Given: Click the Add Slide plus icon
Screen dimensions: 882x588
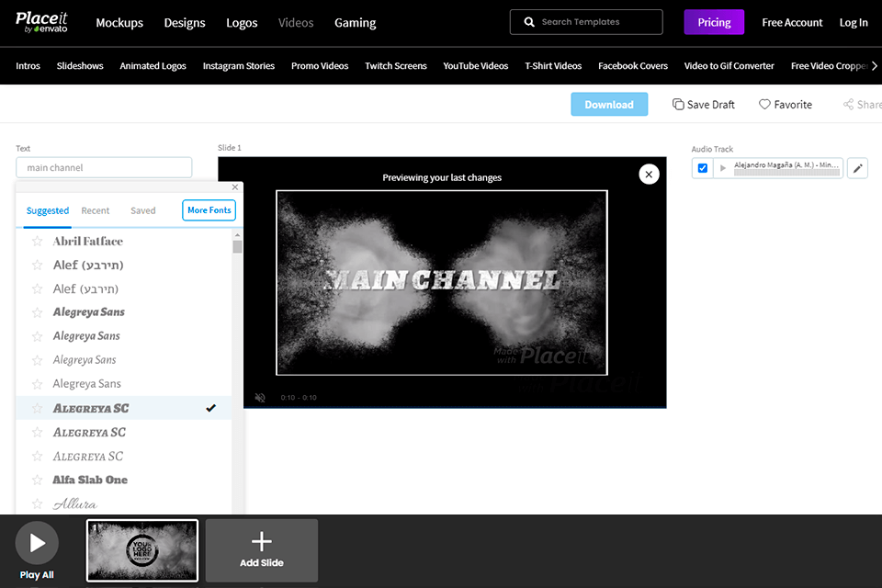Looking at the screenshot, I should tap(261, 544).
